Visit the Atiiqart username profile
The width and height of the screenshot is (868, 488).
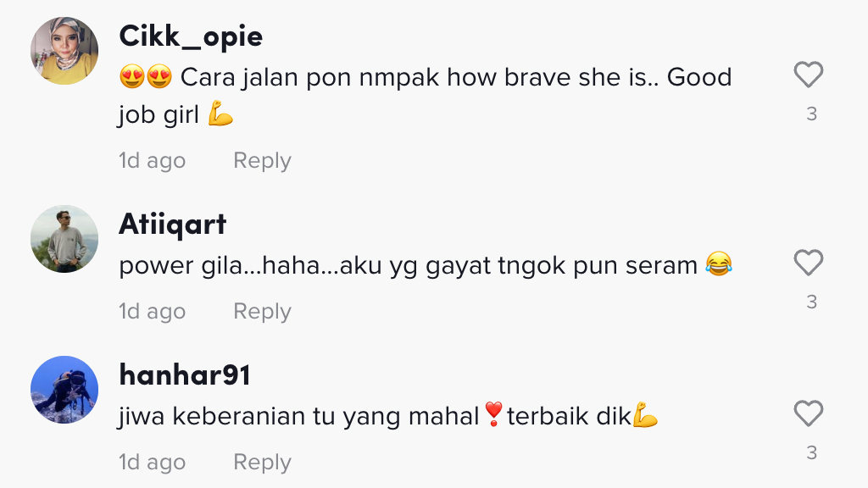[x=173, y=225]
